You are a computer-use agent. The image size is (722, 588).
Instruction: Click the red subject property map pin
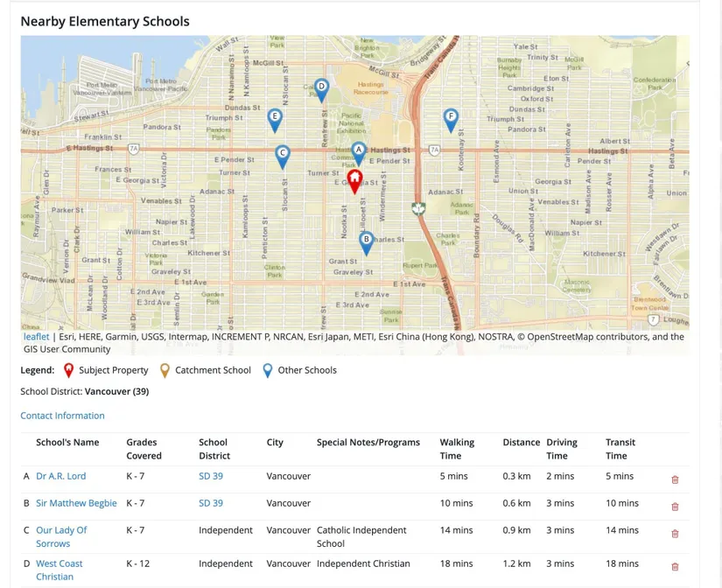click(x=354, y=180)
